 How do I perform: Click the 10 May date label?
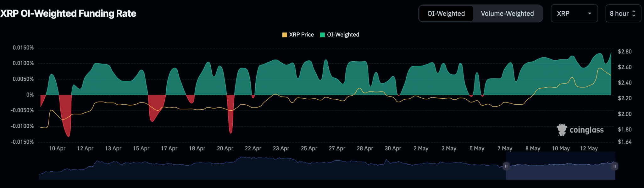(x=561, y=148)
